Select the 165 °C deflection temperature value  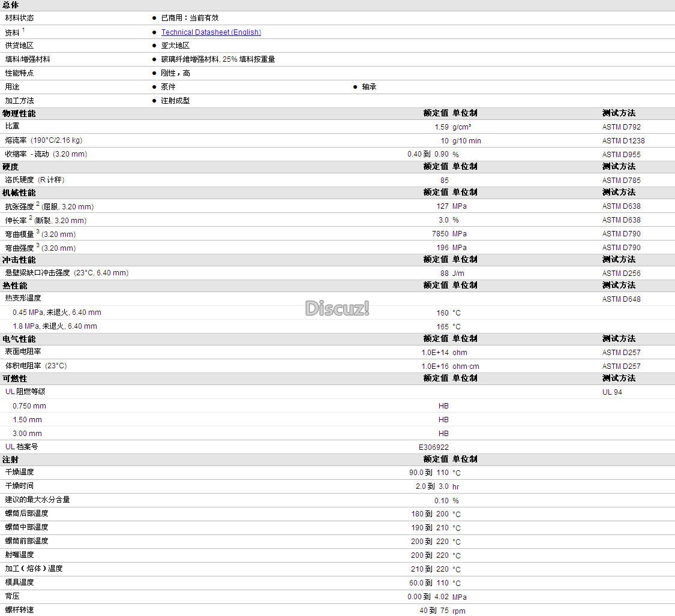(449, 327)
